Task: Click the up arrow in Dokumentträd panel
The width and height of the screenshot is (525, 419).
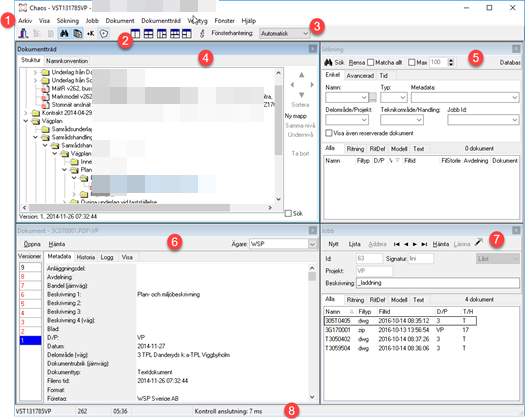Action: click(x=301, y=75)
